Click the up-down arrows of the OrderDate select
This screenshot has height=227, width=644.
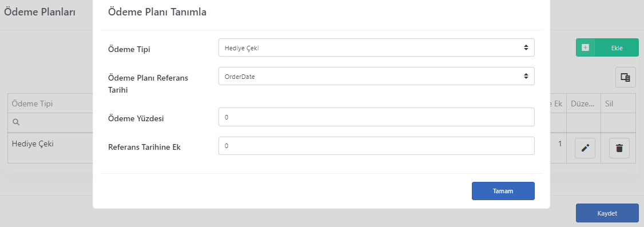pos(526,76)
